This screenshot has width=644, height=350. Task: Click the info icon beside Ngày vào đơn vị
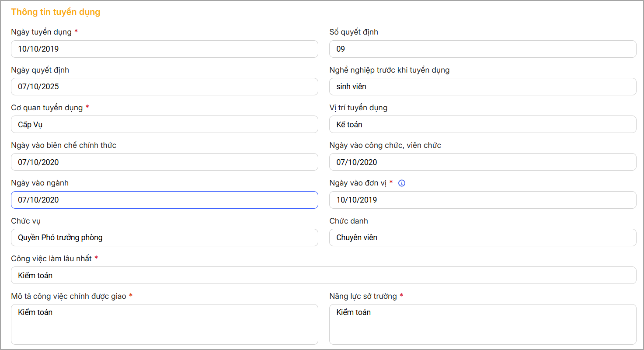pyautogui.click(x=402, y=183)
